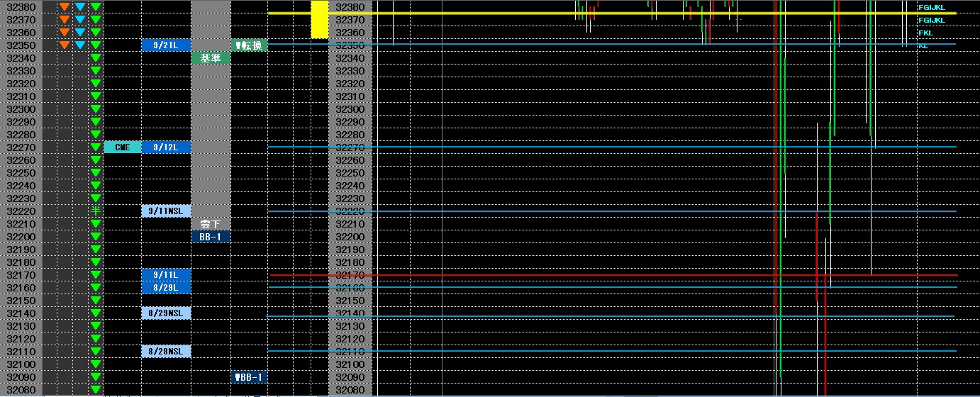Click the KL label on the chart edge
Image resolution: width=980 pixels, height=397 pixels.
923,45
